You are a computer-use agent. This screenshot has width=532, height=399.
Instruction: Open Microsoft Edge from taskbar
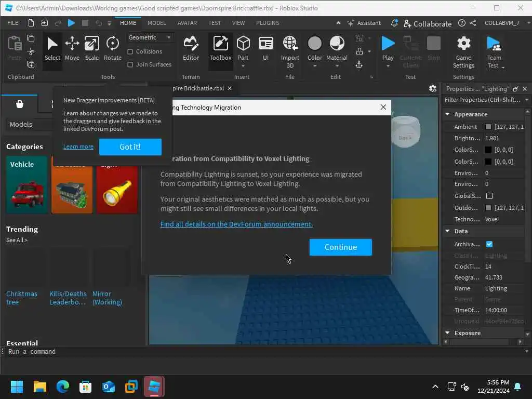click(63, 387)
